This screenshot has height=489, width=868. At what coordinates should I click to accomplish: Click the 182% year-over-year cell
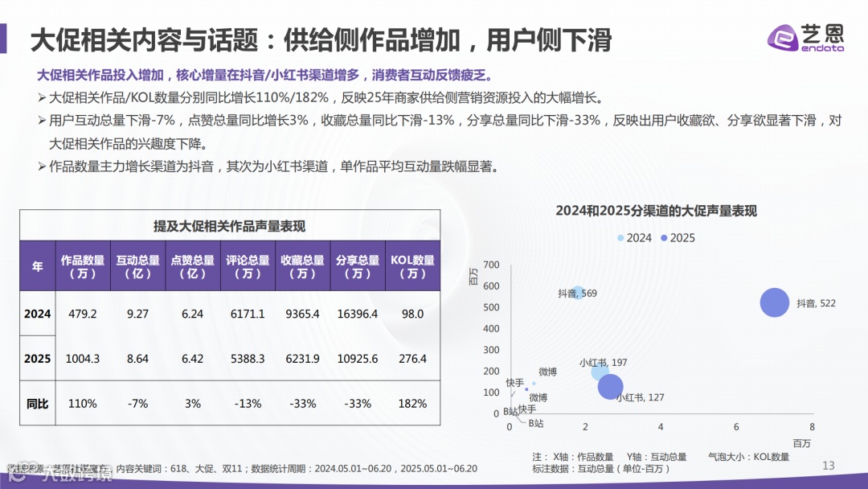pos(412,404)
